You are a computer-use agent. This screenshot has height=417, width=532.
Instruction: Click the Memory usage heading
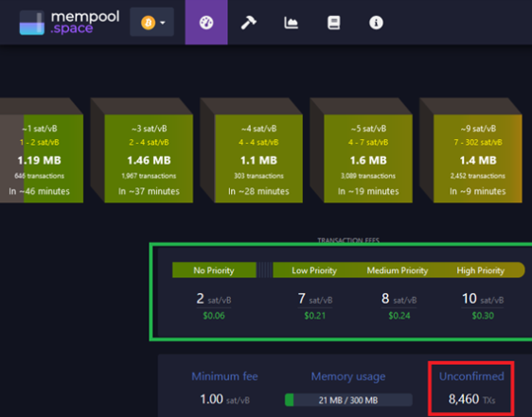[x=348, y=376]
